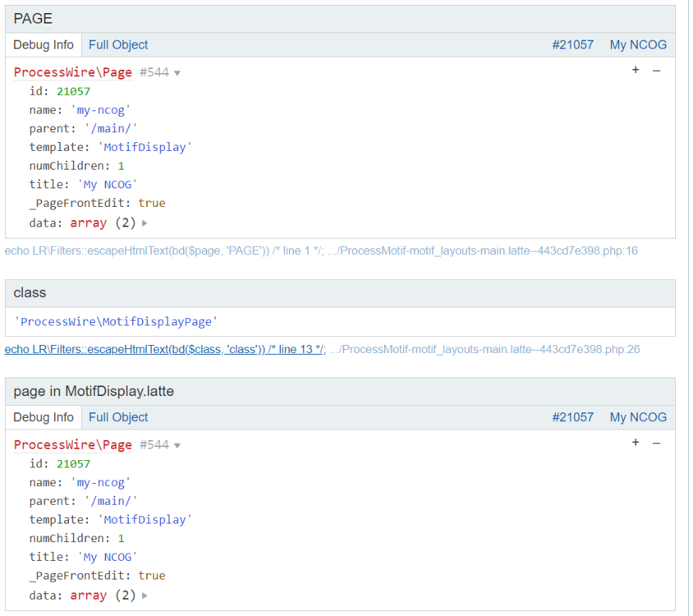693x616 pixels.
Task: Click the + icon to expand all in PAGE dump
Action: pyautogui.click(x=636, y=70)
